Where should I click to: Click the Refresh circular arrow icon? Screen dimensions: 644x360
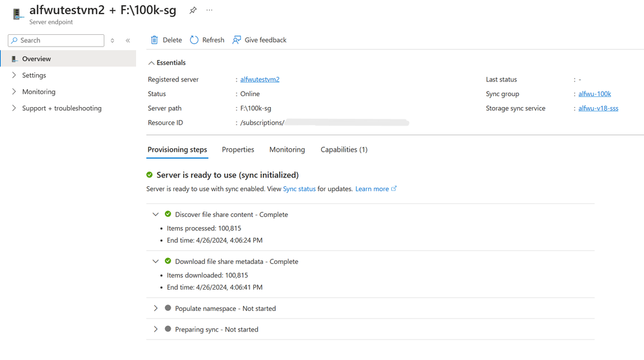pyautogui.click(x=194, y=40)
